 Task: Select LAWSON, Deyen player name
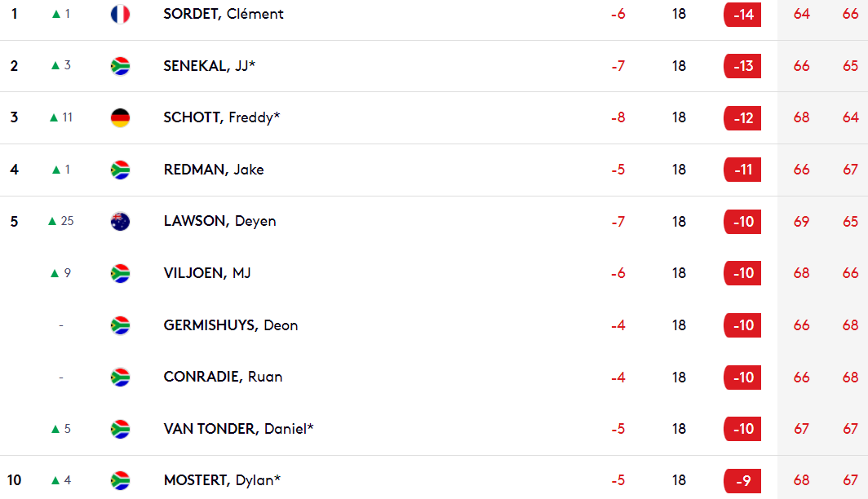coord(219,221)
